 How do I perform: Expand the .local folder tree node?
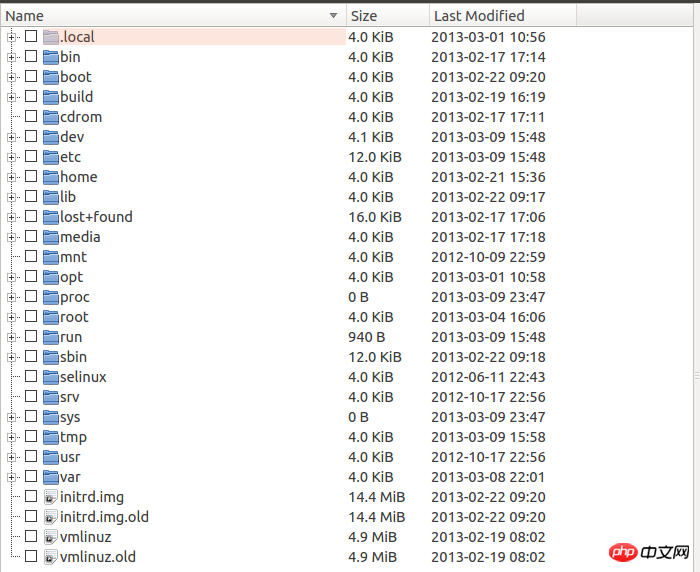[11, 38]
